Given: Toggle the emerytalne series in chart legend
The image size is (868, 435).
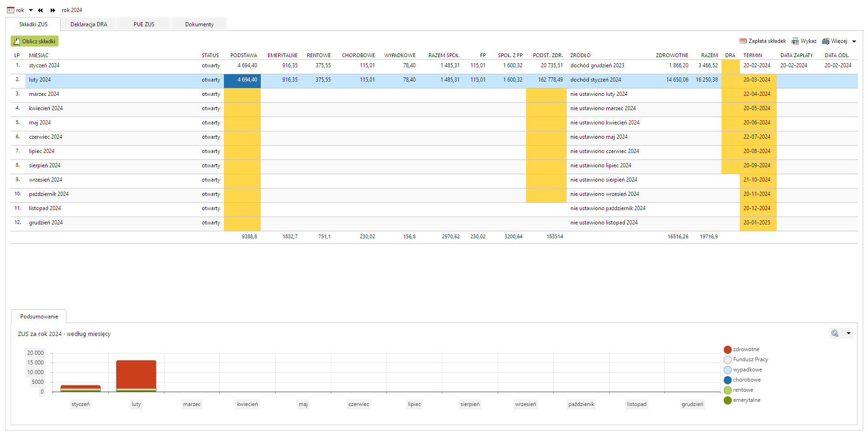Looking at the screenshot, I should coord(727,400).
